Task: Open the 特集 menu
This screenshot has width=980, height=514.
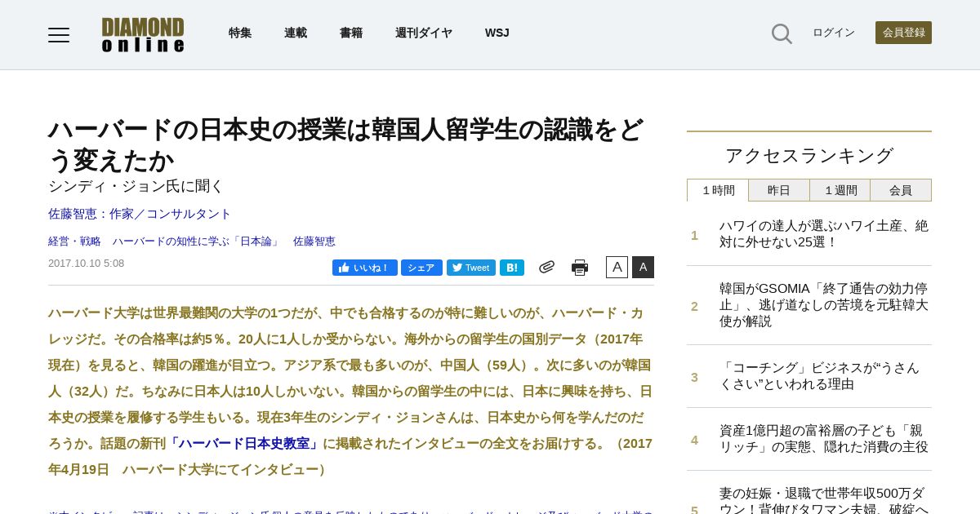Action: [240, 33]
